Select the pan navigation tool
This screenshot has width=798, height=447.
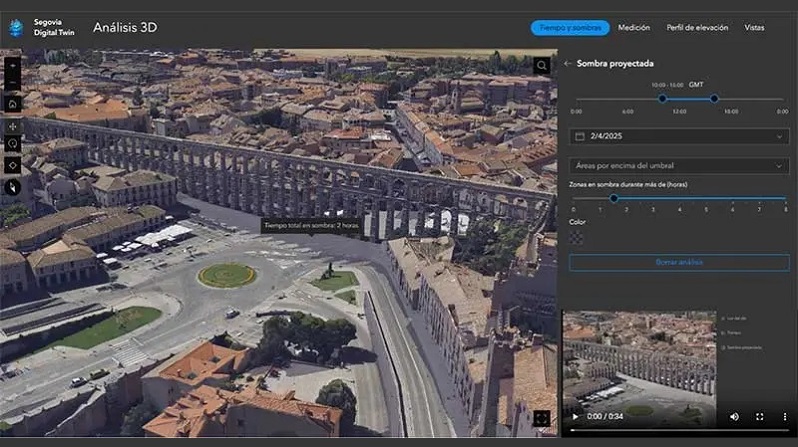[x=13, y=127]
